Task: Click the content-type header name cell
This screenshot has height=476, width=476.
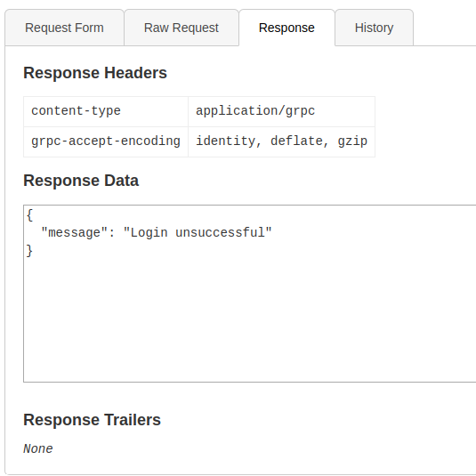Action: point(106,111)
